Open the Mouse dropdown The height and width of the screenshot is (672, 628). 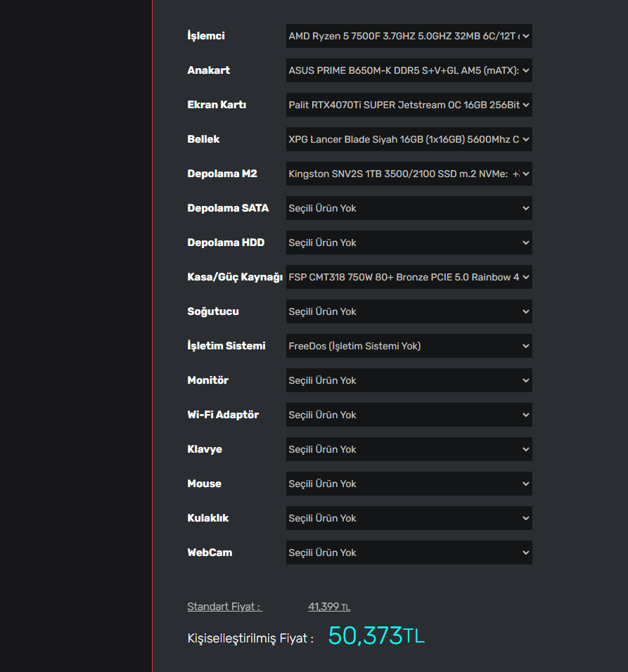pos(409,484)
